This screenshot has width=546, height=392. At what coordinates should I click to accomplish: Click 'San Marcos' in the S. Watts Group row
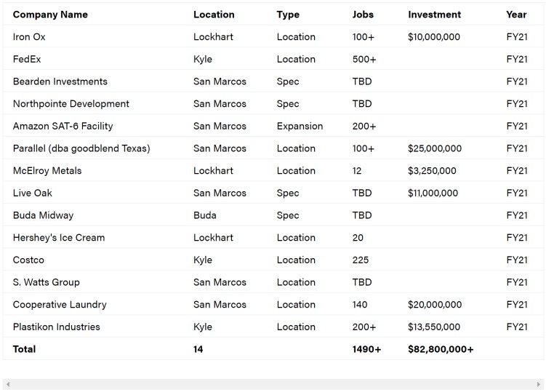pyautogui.click(x=220, y=282)
